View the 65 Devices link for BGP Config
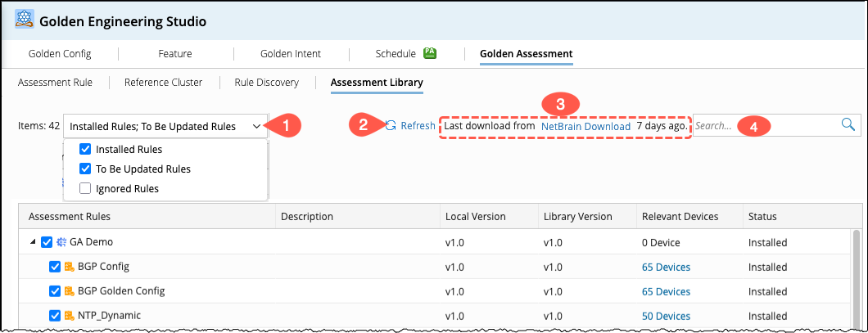 (x=666, y=267)
